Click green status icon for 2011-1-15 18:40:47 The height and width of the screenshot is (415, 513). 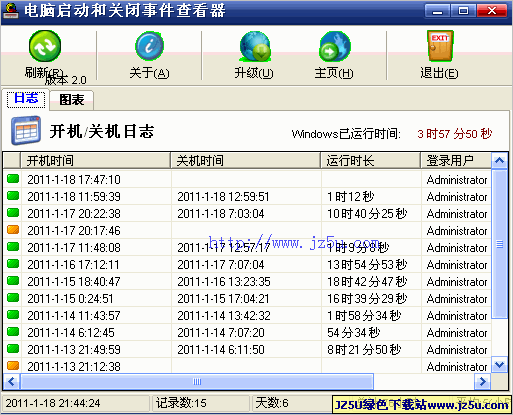pyautogui.click(x=13, y=281)
